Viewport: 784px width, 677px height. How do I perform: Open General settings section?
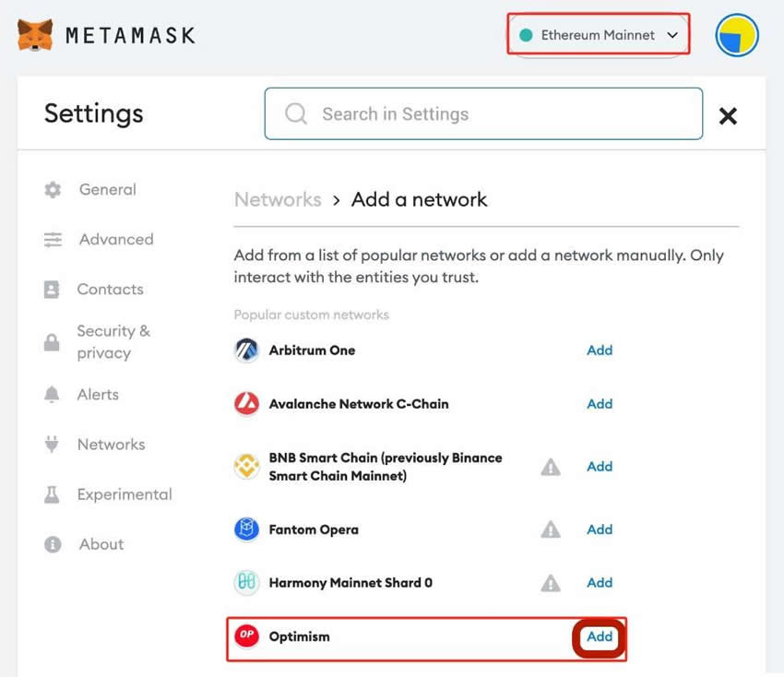pyautogui.click(x=107, y=190)
